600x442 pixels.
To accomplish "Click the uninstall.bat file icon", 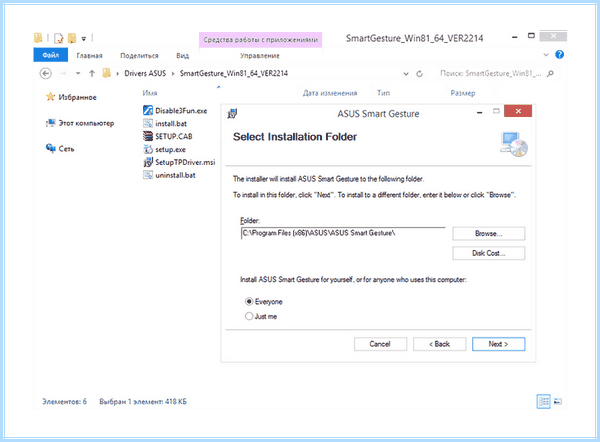I will click(148, 175).
